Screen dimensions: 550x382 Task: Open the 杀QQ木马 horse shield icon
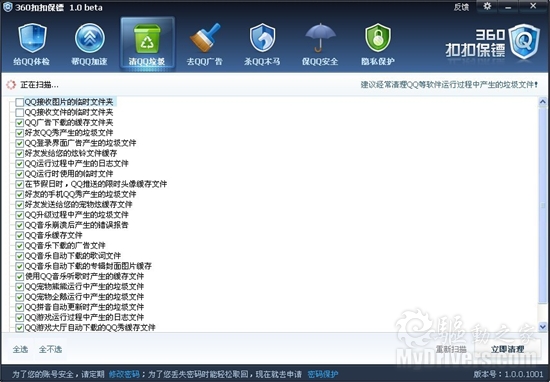point(262,38)
